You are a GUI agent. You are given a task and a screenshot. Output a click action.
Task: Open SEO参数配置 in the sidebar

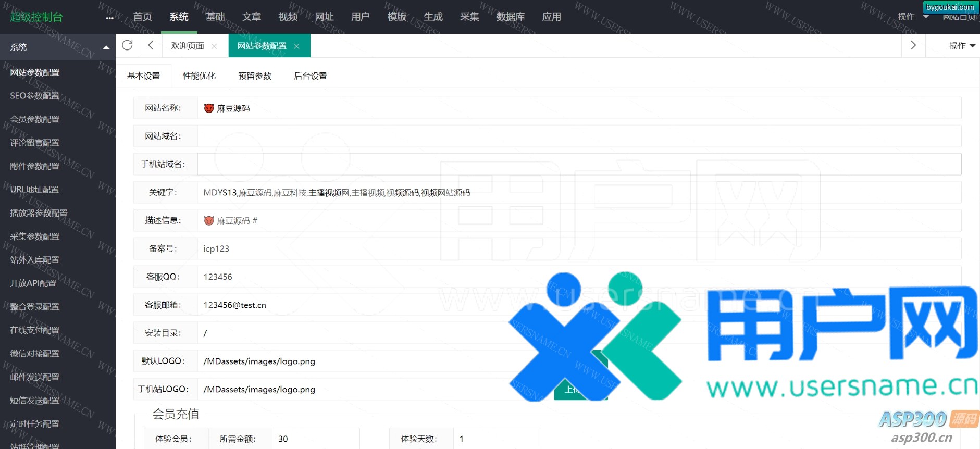34,96
